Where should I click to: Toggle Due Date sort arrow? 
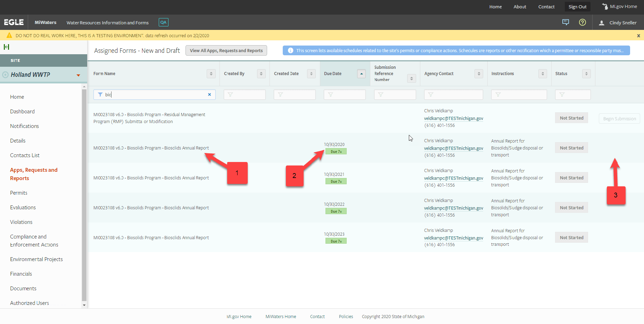point(361,74)
